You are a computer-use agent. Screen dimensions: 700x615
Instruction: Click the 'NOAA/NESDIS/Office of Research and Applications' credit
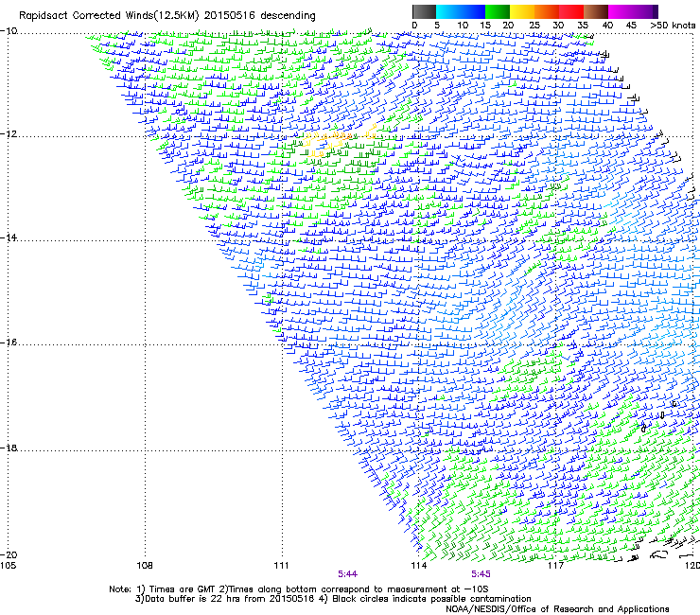pyautogui.click(x=557, y=609)
